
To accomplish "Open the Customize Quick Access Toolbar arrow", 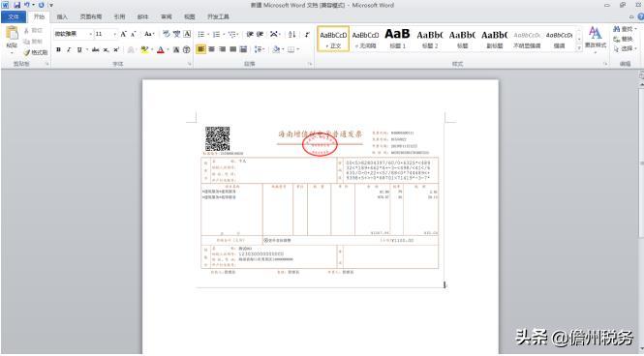I will click(51, 5).
